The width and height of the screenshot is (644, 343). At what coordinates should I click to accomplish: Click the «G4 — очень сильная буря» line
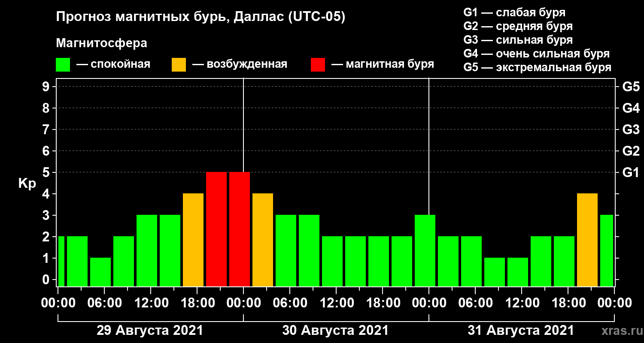coord(537,54)
